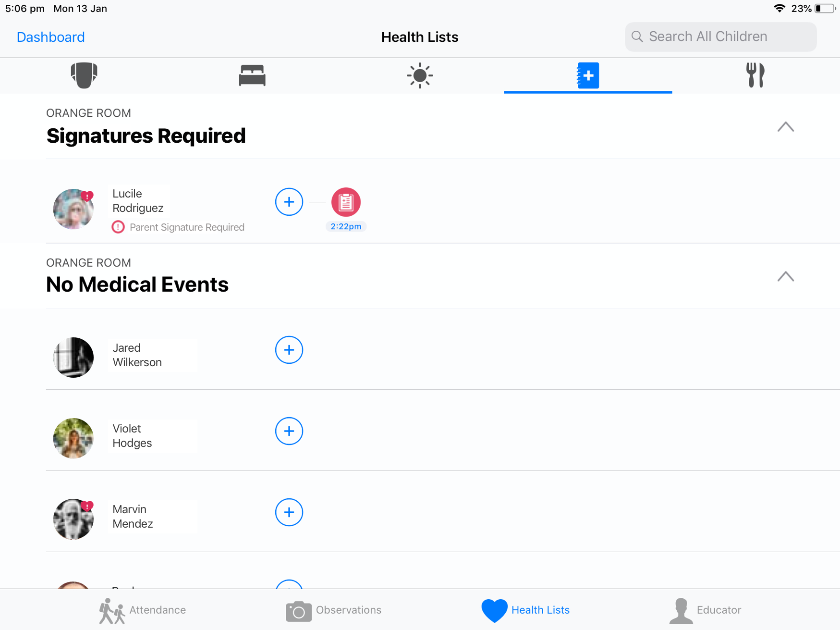Select the medical notebook tab icon

click(x=588, y=75)
